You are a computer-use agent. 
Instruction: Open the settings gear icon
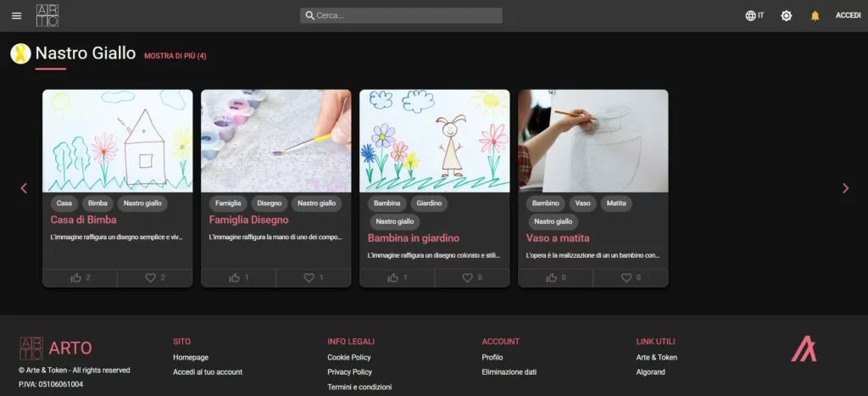[786, 15]
